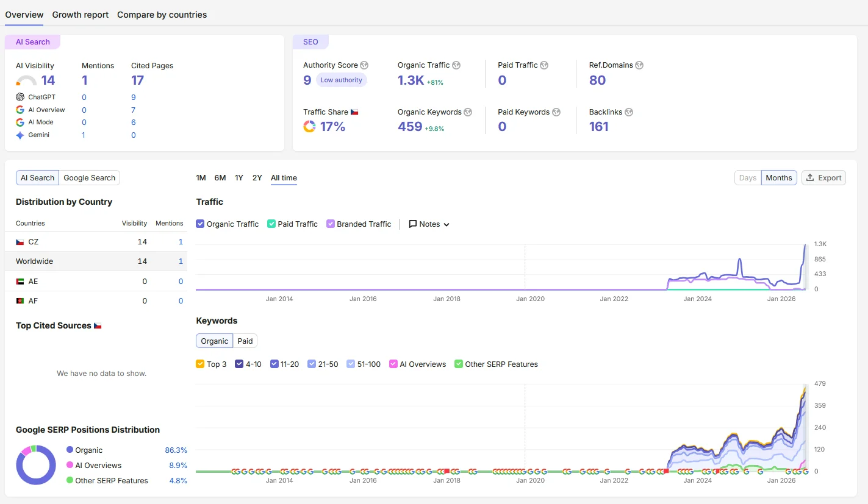This screenshot has width=868, height=504.
Task: Click the Worldwide row
Action: 96,261
